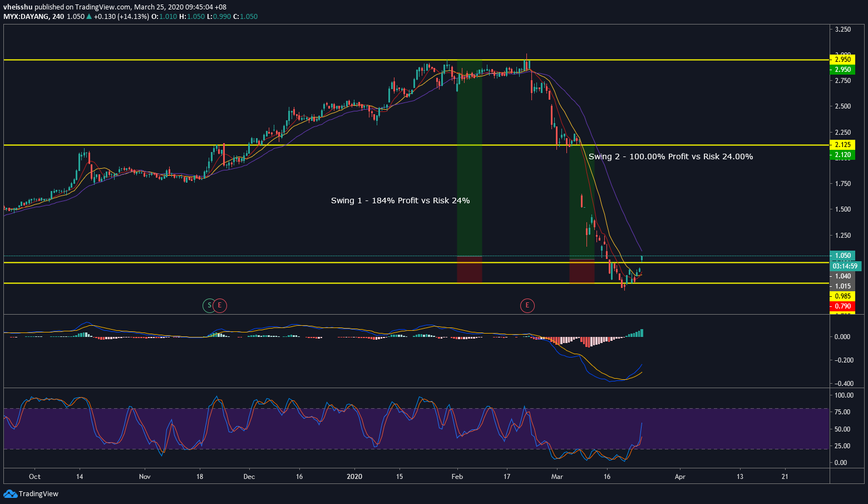Screen dimensions: 868x504
Task: Click the green 2.120 price label
Action: 843,155
